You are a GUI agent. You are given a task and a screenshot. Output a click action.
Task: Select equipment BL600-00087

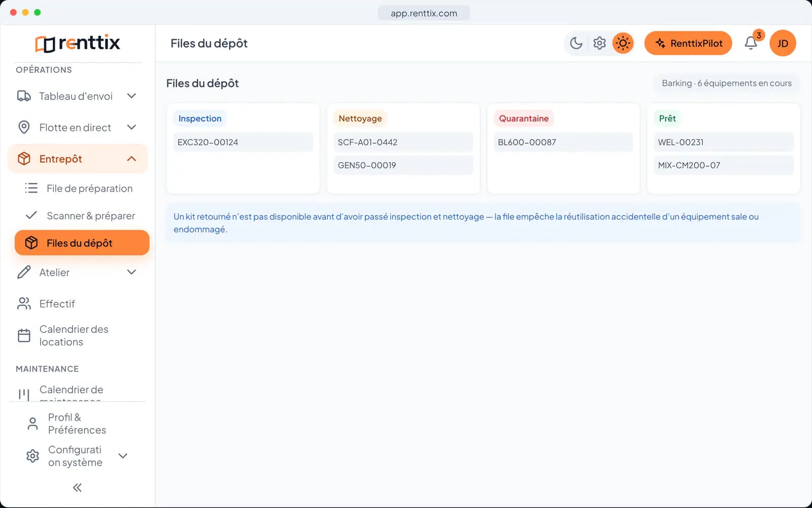pyautogui.click(x=563, y=142)
